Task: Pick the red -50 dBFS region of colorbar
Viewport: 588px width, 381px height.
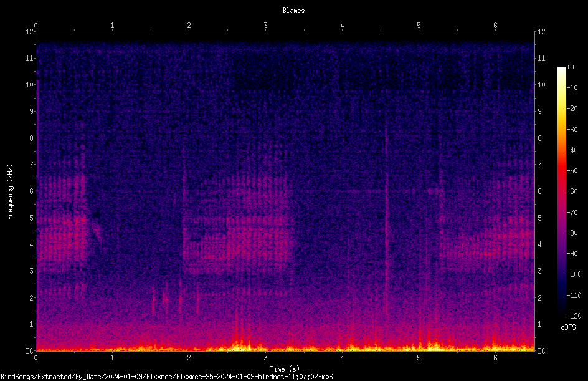Action: (561, 171)
